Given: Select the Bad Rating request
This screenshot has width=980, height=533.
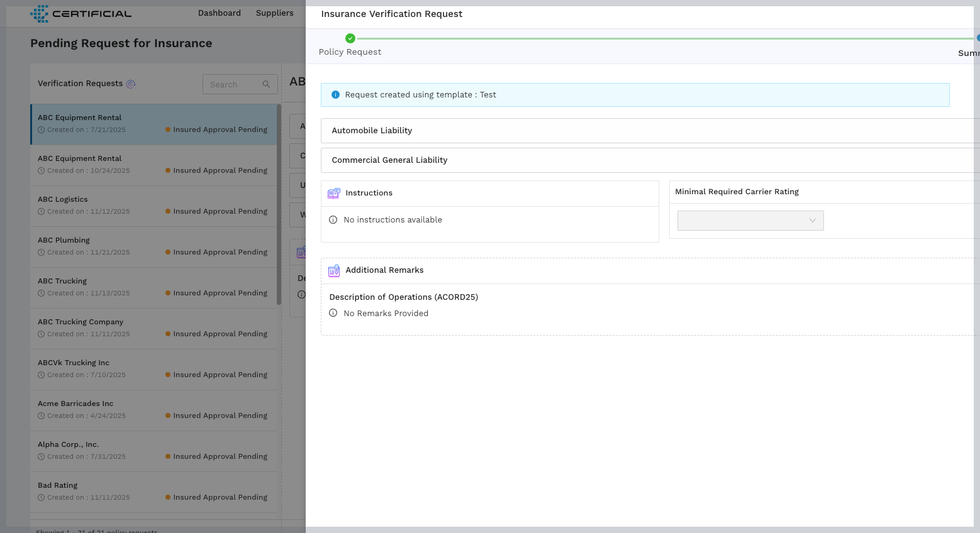Looking at the screenshot, I should [154, 492].
